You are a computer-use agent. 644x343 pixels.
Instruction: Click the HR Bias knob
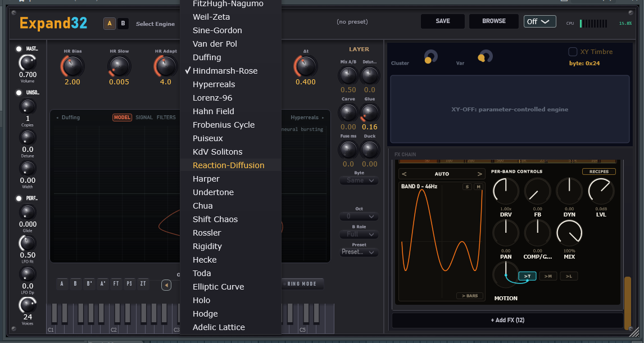tap(72, 66)
